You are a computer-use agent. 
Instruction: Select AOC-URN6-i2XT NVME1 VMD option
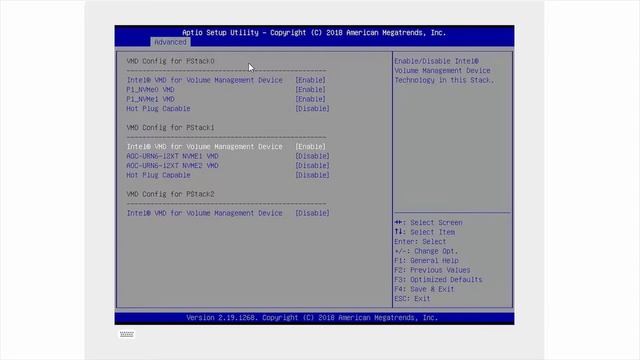coord(172,156)
